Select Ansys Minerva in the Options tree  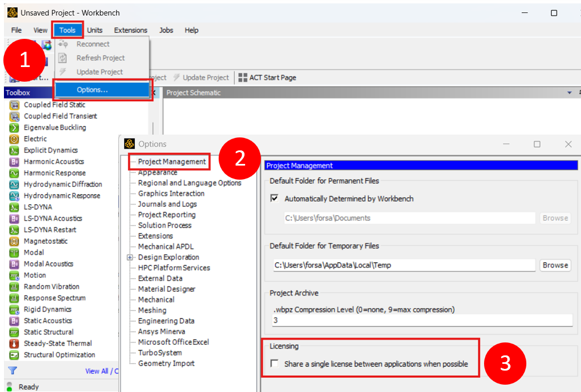click(x=162, y=332)
